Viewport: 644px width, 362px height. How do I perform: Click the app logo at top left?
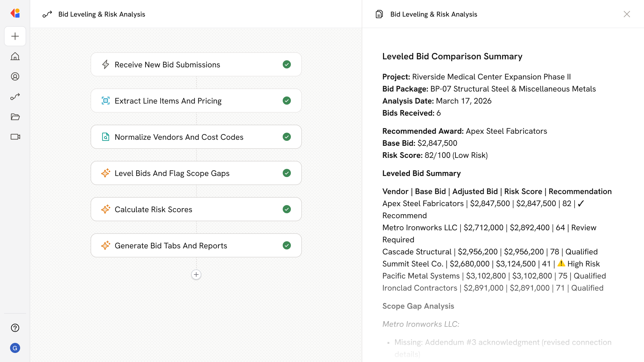[x=15, y=13]
